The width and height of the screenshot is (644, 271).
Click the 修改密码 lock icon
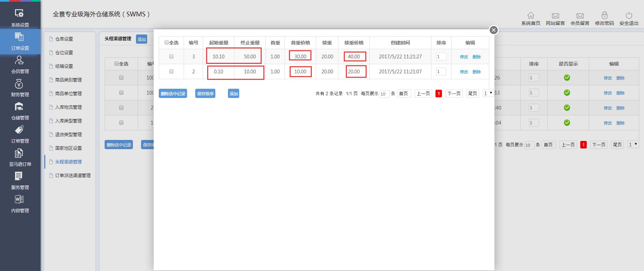pyautogui.click(x=604, y=15)
